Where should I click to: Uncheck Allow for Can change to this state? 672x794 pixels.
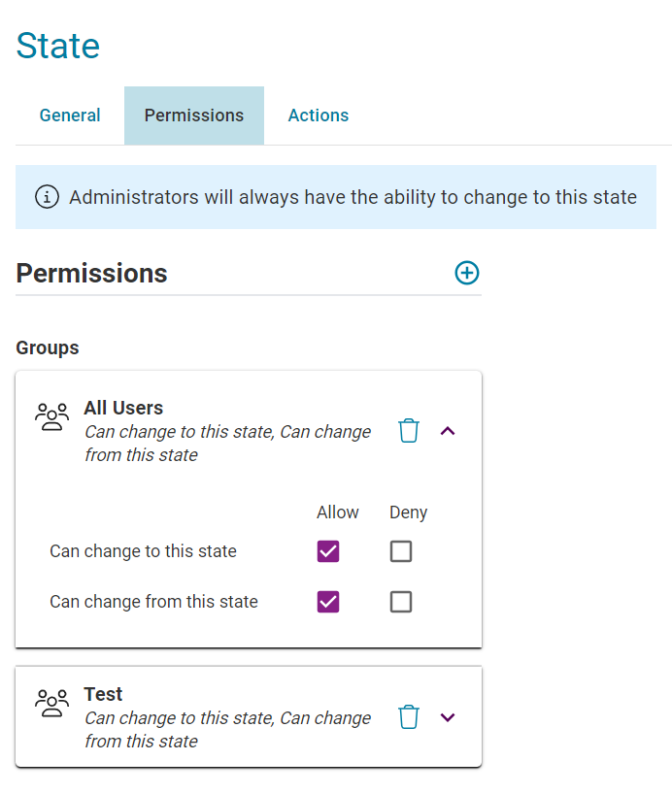pos(328,551)
